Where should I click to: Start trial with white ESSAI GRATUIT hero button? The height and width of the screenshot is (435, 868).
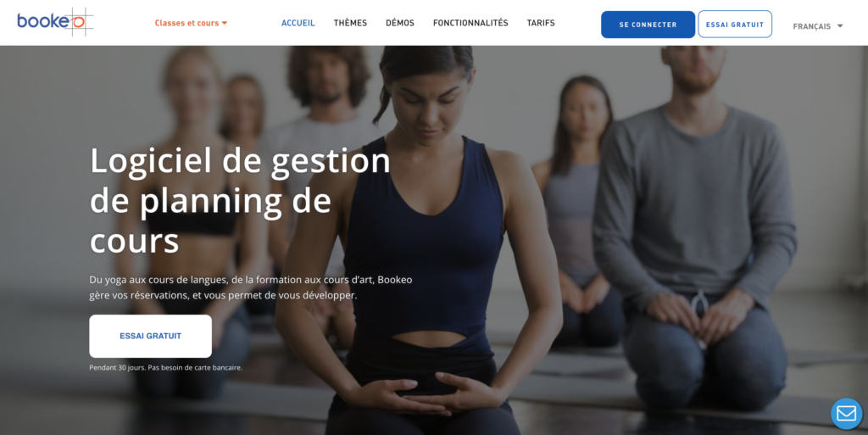point(151,336)
